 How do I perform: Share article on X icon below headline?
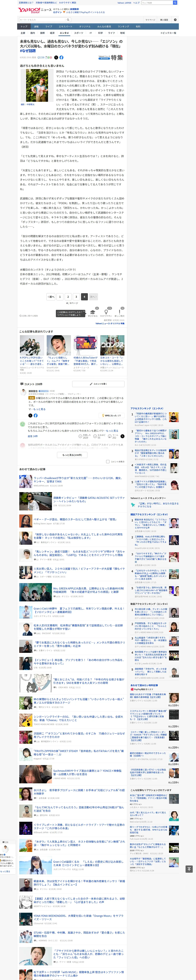tap(56, 57)
